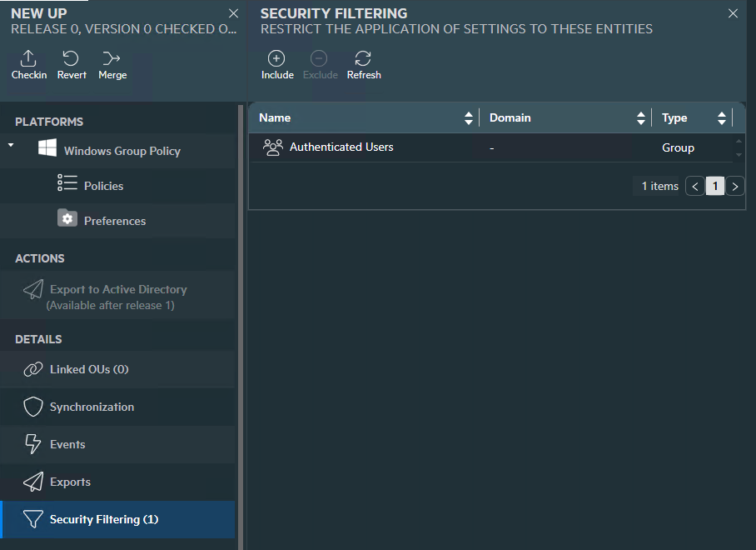Go to next page of results
The height and width of the screenshot is (550, 756).
click(735, 186)
